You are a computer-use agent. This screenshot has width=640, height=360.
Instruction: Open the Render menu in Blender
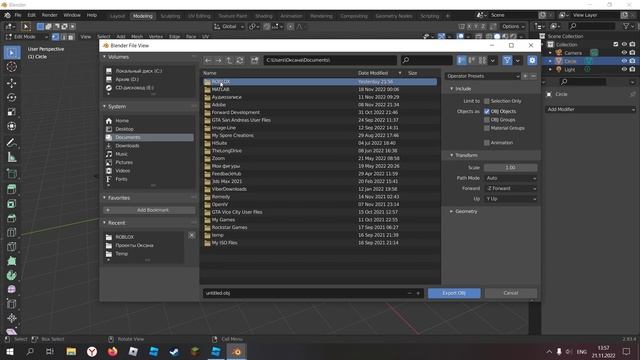pos(50,15)
